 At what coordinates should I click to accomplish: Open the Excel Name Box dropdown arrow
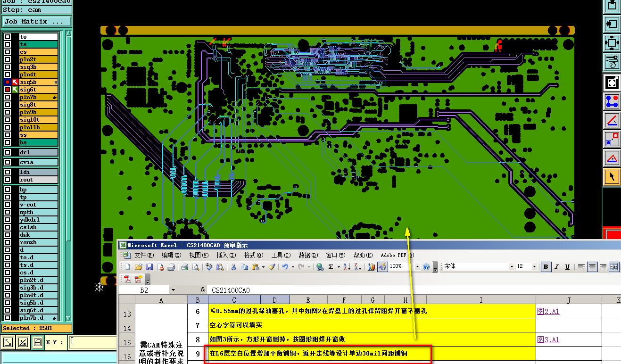click(x=173, y=290)
